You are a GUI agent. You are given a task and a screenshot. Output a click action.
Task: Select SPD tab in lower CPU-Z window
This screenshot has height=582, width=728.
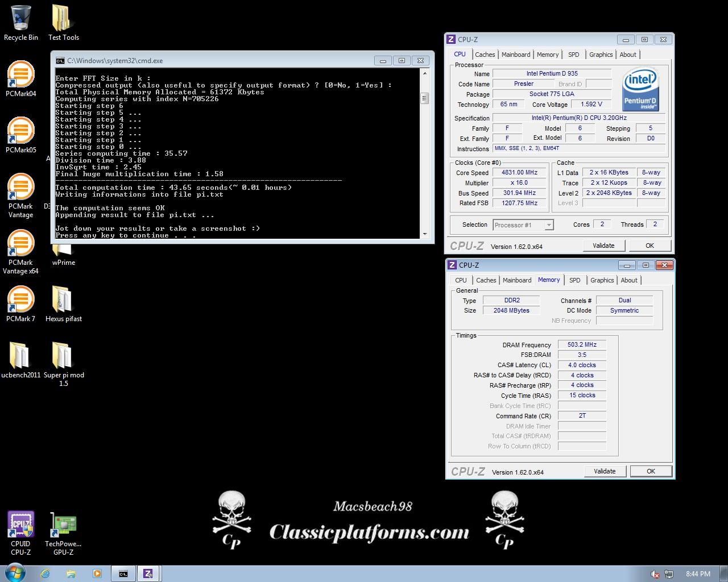(575, 280)
